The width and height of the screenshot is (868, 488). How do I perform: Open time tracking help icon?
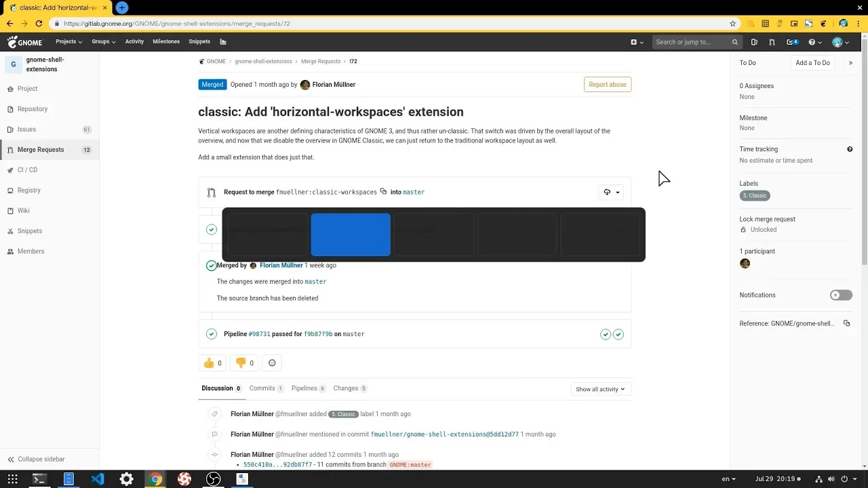[x=850, y=149]
